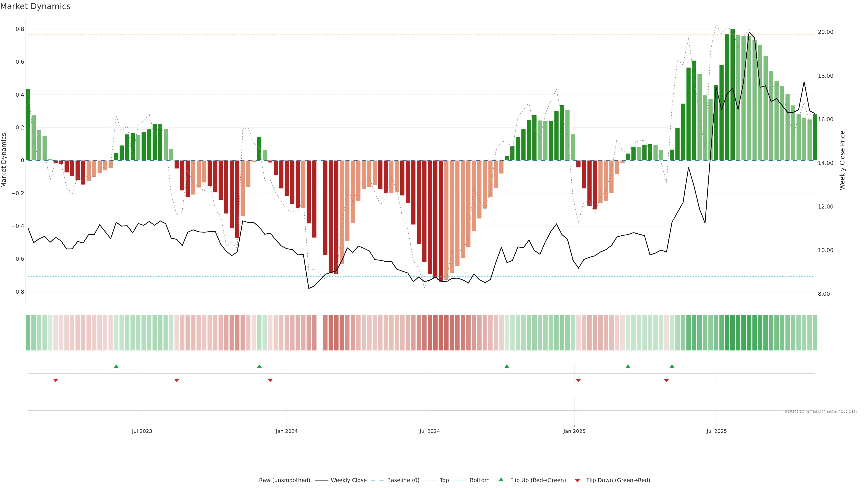Toggle Baseline (0) legend entry
The height and width of the screenshot is (488, 868).
click(x=403, y=480)
